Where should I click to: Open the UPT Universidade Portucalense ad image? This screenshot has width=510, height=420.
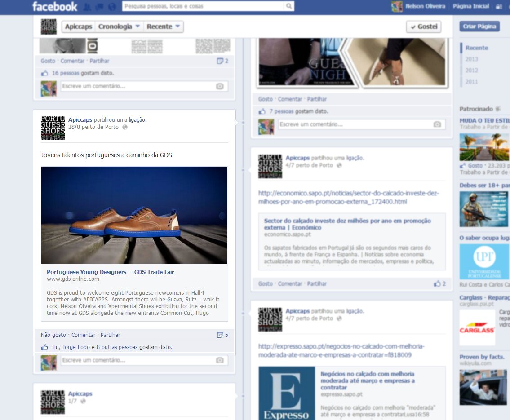pyautogui.click(x=484, y=262)
